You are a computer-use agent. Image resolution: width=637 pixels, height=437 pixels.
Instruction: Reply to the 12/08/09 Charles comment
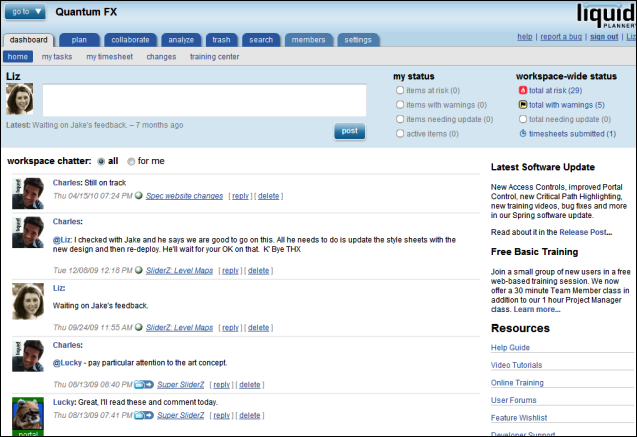230,270
